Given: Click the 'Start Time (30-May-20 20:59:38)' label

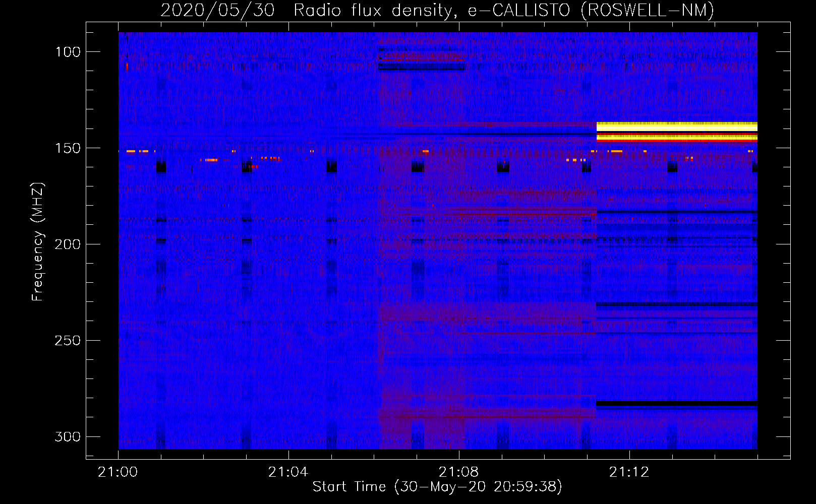Looking at the screenshot, I should pos(437,487).
